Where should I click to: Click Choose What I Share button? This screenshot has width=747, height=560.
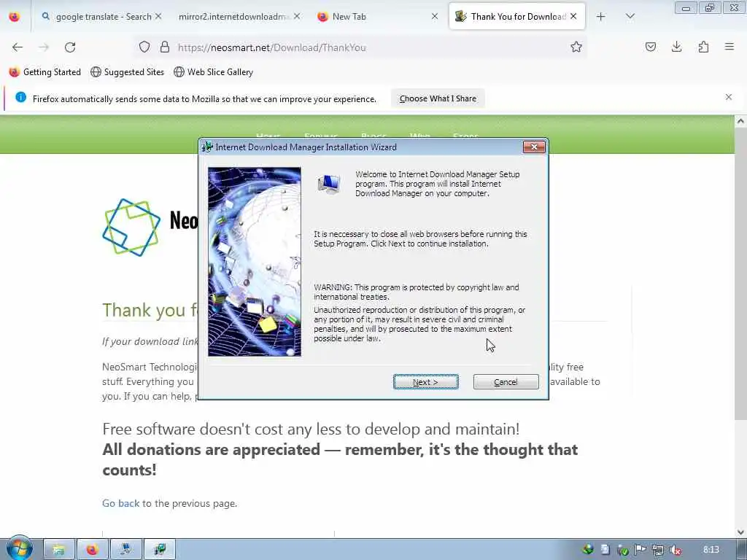(x=438, y=98)
